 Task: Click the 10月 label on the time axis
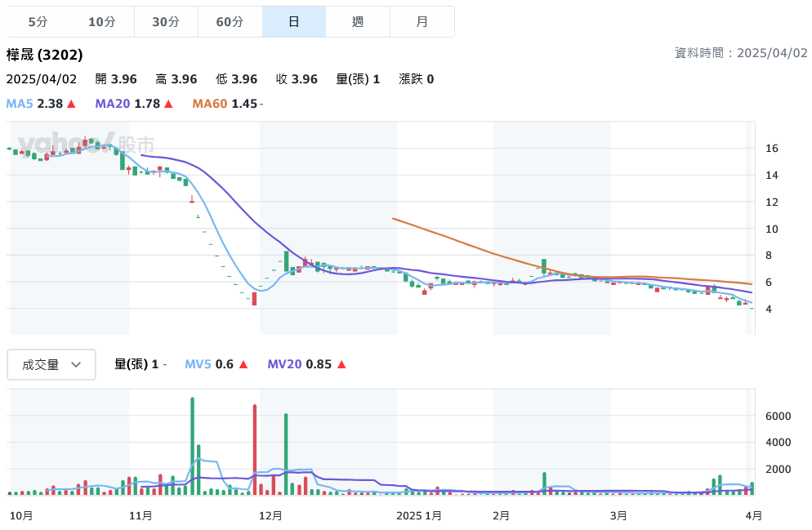[x=21, y=515]
